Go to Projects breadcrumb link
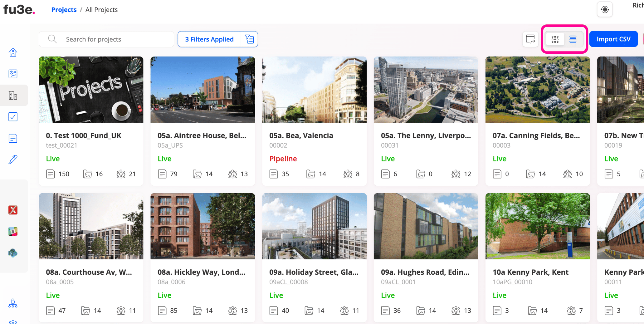 pyautogui.click(x=64, y=10)
